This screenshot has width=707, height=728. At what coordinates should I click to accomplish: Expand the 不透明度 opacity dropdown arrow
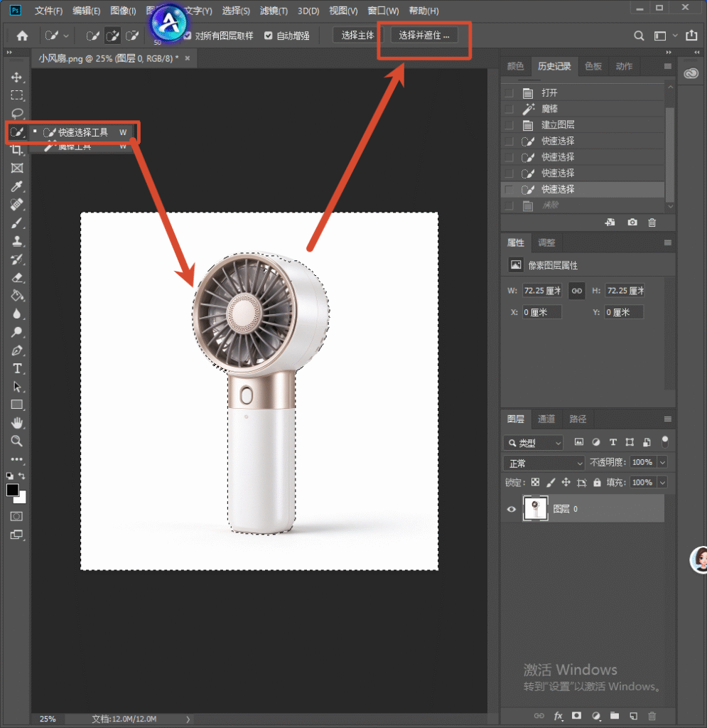click(x=662, y=462)
